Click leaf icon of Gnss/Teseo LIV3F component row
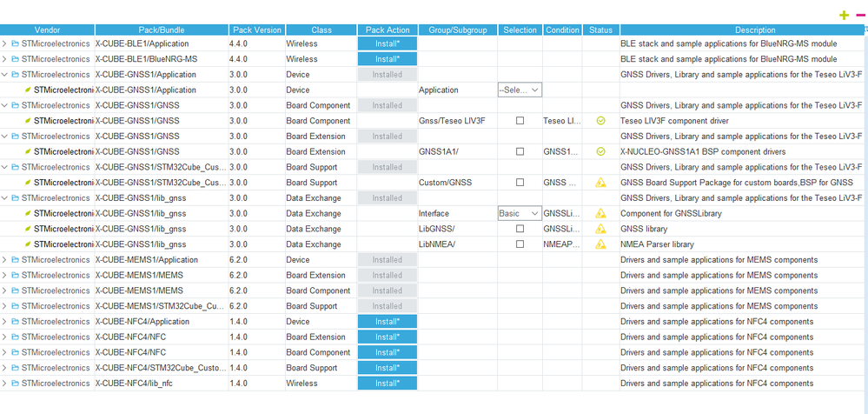Viewport: 868px width, 414px height. (x=28, y=121)
